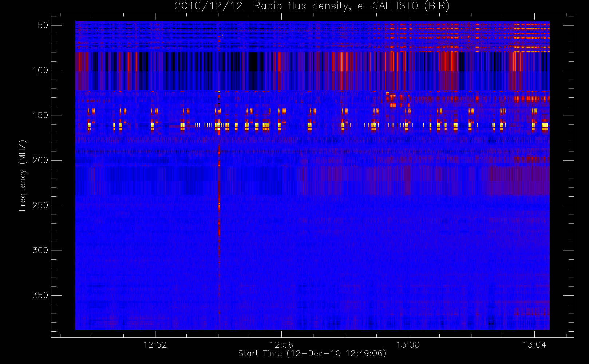Select the 250 MHz frequency tick label
The height and width of the screenshot is (364, 589).
(40, 205)
